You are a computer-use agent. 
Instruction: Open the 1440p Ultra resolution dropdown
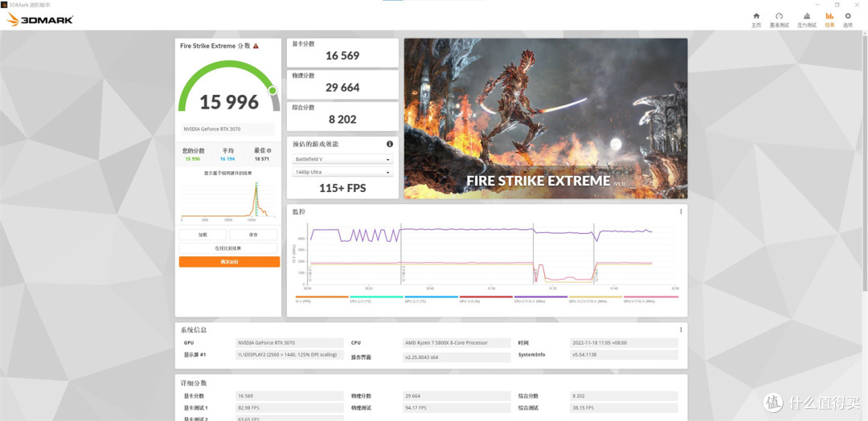[x=342, y=172]
